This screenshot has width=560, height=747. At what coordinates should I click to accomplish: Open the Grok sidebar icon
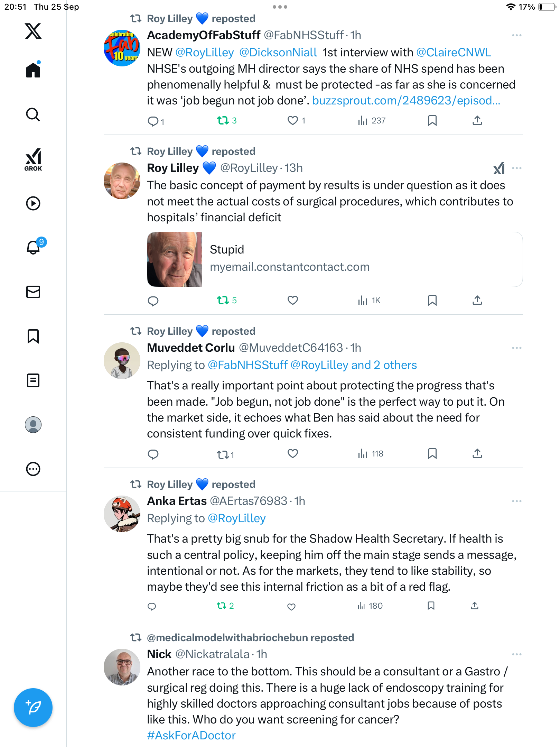point(33,159)
